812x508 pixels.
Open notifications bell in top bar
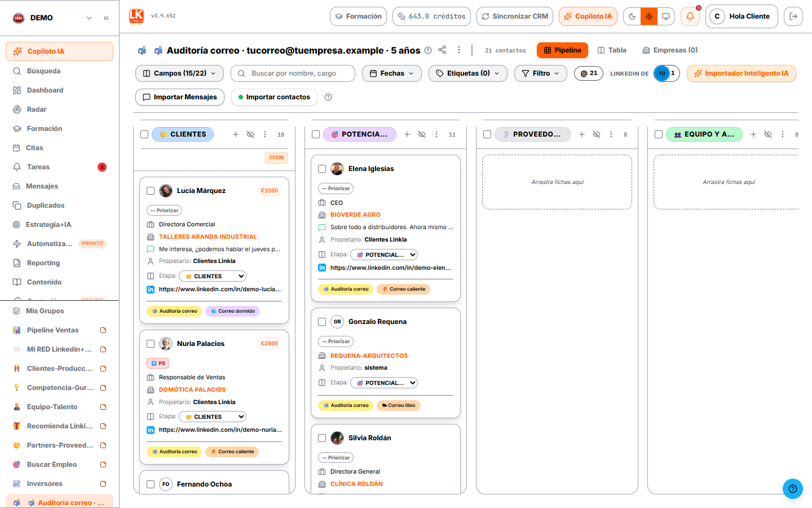tap(690, 16)
